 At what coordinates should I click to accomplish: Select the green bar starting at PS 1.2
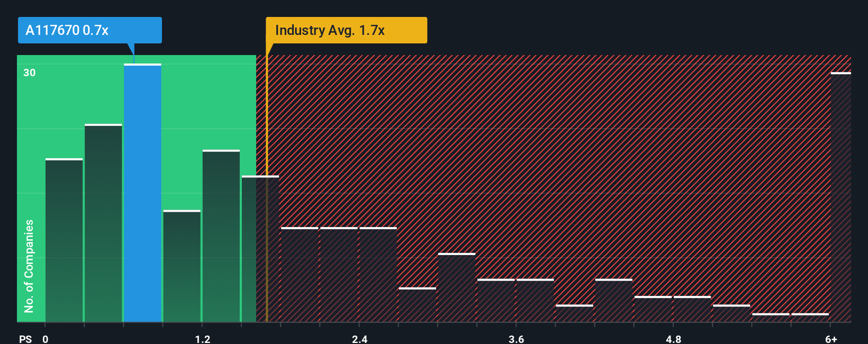point(221,236)
